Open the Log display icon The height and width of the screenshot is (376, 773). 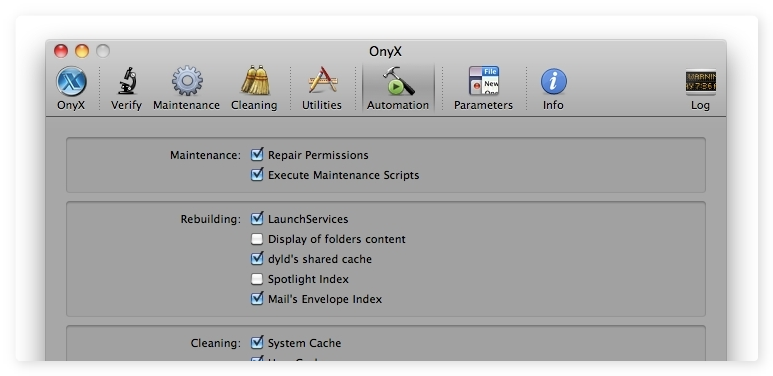click(x=700, y=82)
